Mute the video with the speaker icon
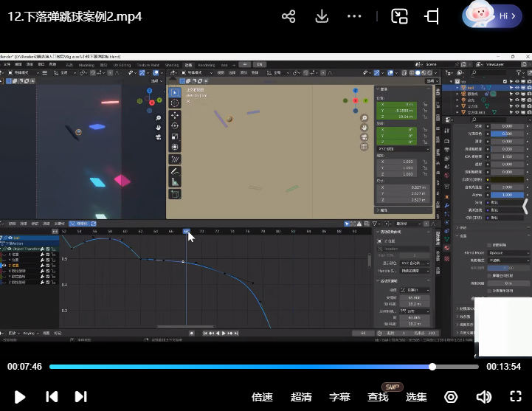This screenshot has width=532, height=411. (484, 397)
